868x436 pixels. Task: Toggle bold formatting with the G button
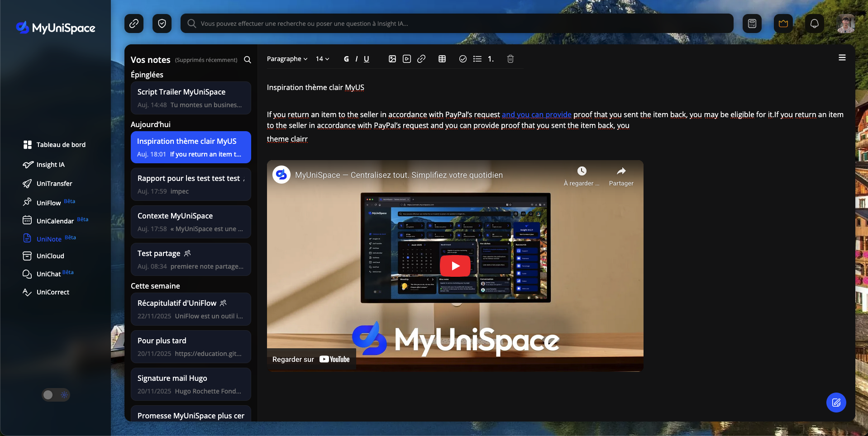(x=346, y=59)
